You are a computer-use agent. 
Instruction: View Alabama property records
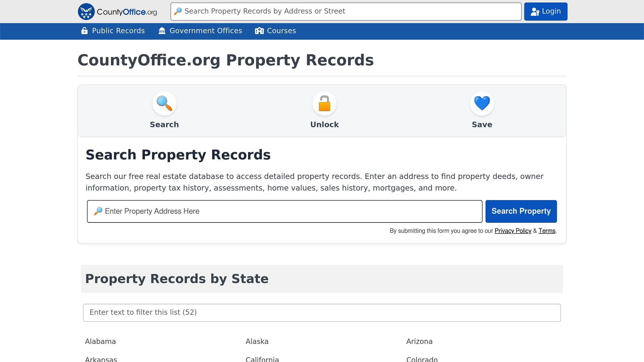(x=100, y=341)
